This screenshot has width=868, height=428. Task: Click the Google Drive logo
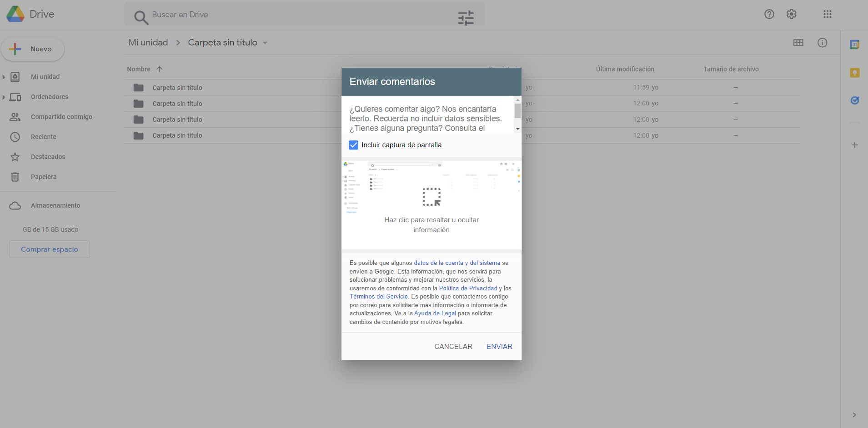tap(15, 14)
